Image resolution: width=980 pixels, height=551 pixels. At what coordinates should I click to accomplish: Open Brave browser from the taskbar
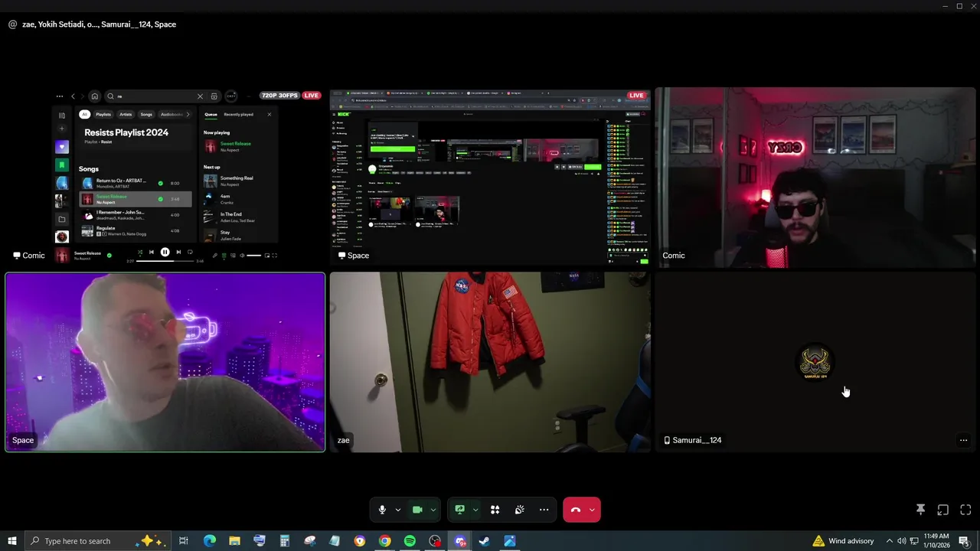pyautogui.click(x=359, y=541)
